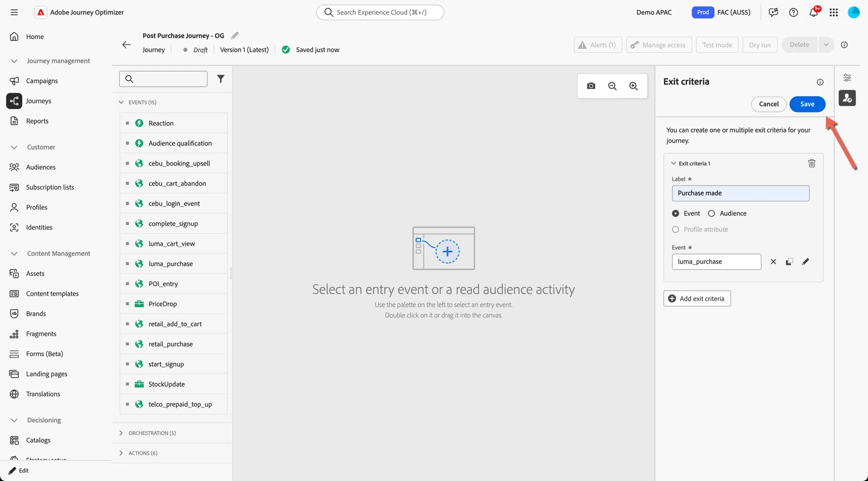
Task: Collapse the EVENTS (15) section
Action: tap(121, 102)
